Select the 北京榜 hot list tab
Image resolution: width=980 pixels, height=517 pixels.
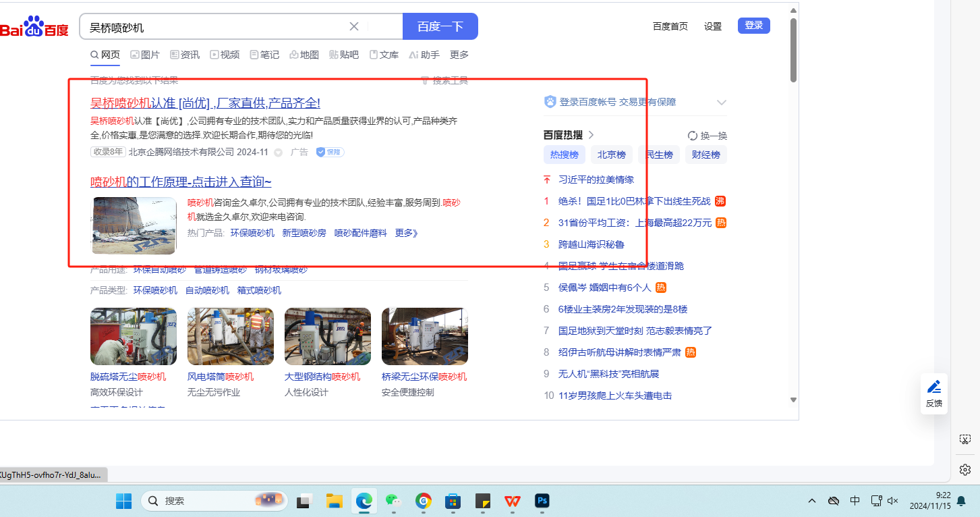click(612, 155)
